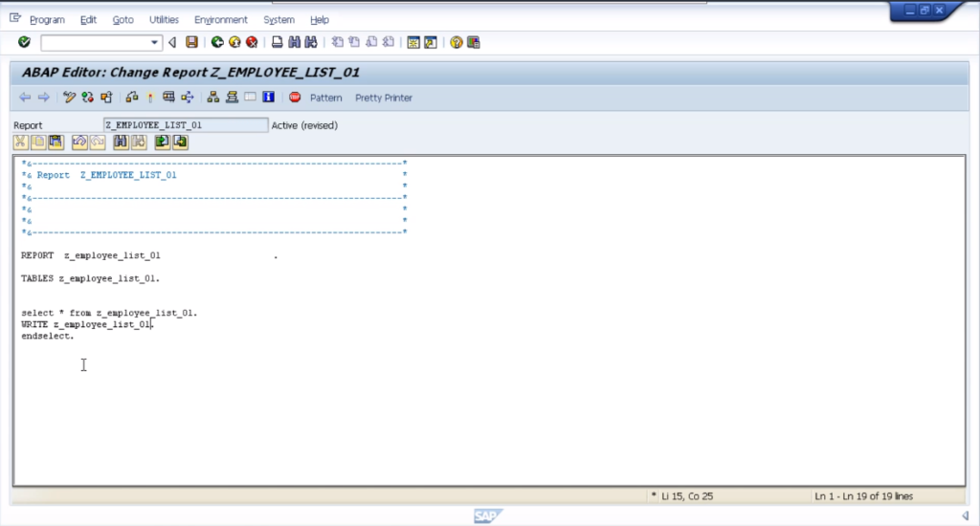The width and height of the screenshot is (980, 526).
Task: Open Help with the question mark icon
Action: click(x=457, y=42)
